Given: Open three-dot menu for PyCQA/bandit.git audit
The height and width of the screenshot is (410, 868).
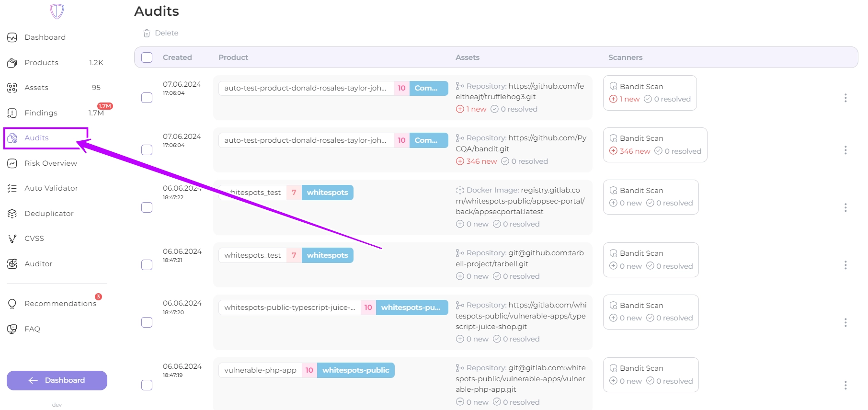Looking at the screenshot, I should pyautogui.click(x=845, y=150).
